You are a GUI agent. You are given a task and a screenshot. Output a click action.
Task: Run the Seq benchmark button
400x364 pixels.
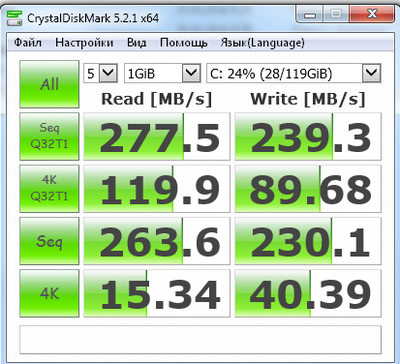[x=49, y=241]
